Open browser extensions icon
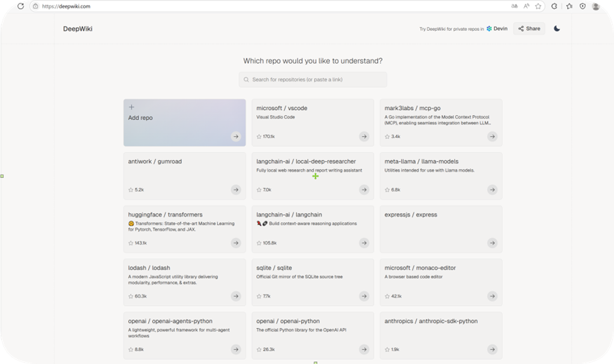The width and height of the screenshot is (614, 364). 554,6
